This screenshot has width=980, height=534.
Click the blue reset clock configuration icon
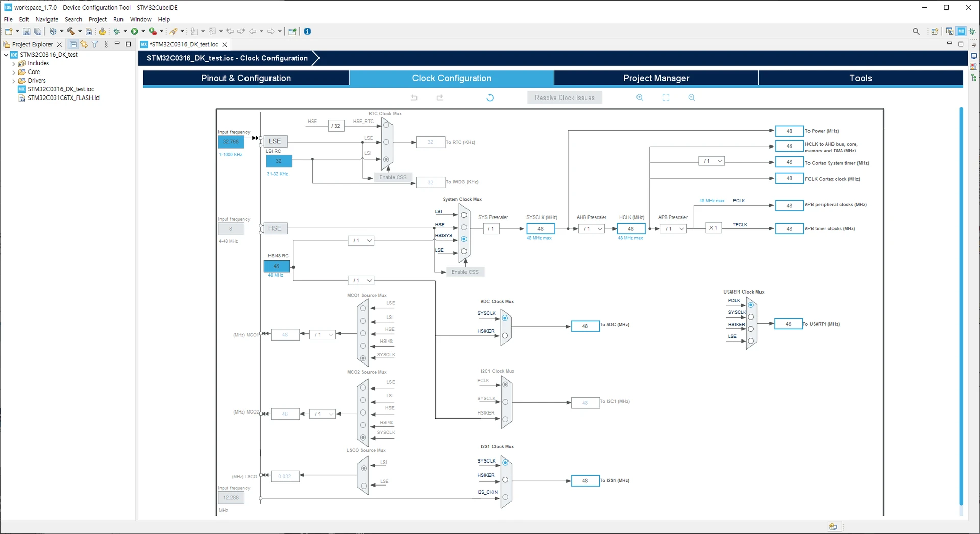point(490,98)
